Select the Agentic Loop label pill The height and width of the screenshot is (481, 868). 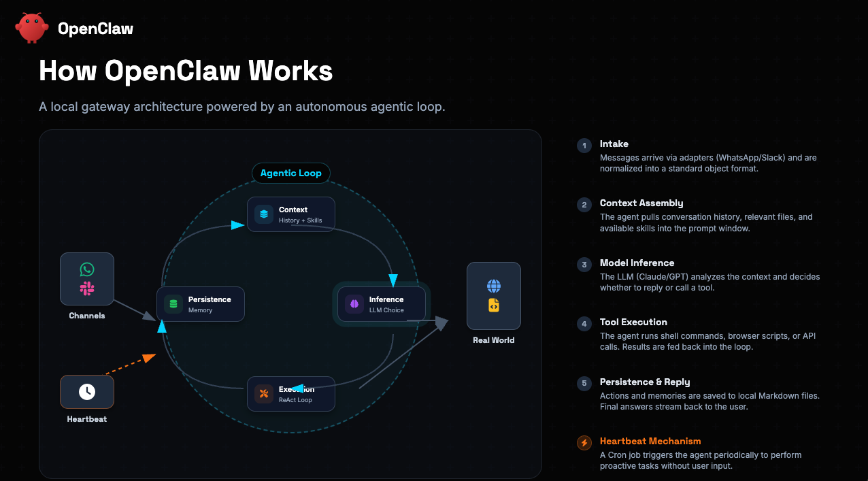tap(291, 173)
